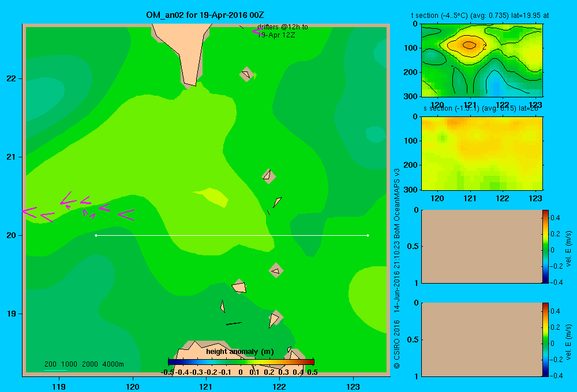Open the temperature section plot
The image size is (577, 392).
pos(482,61)
